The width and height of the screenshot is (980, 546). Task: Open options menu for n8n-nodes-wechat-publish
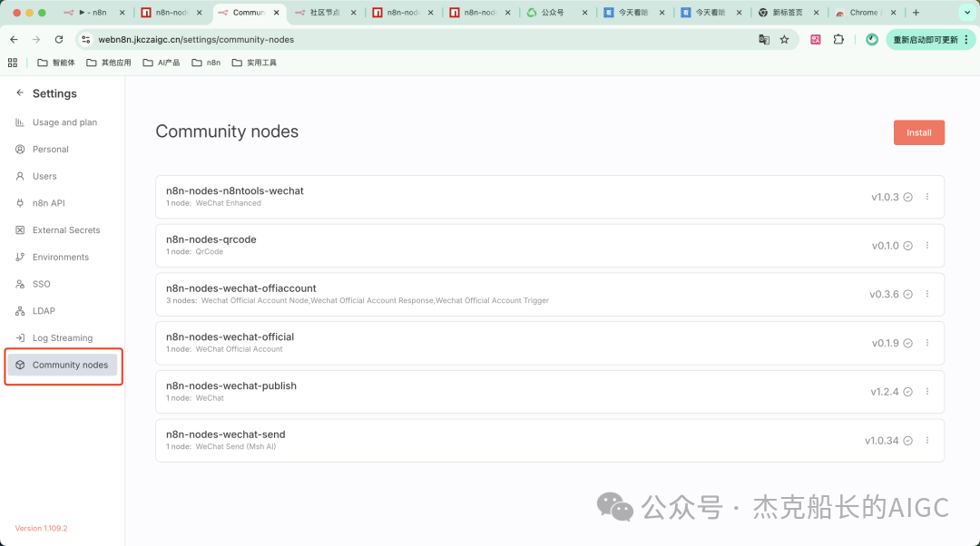[x=926, y=392]
